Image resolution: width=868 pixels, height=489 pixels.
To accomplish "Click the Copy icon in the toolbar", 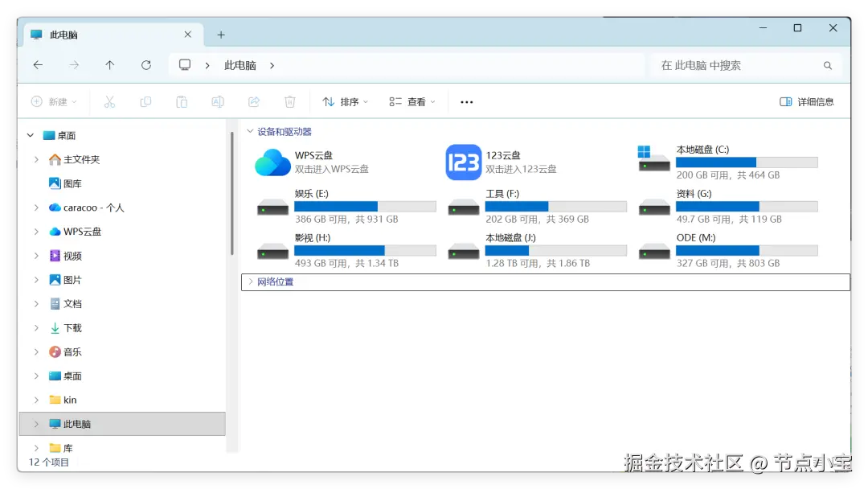I will coord(145,101).
